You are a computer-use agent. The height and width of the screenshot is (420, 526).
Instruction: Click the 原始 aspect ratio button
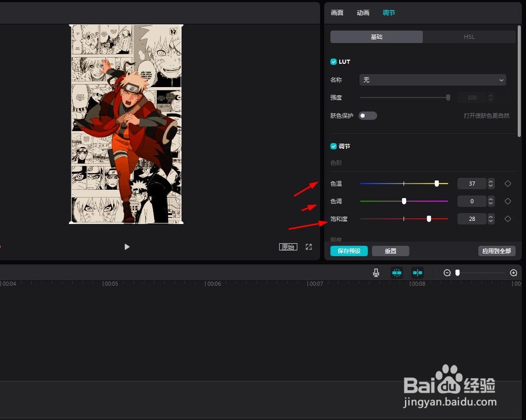(x=288, y=247)
